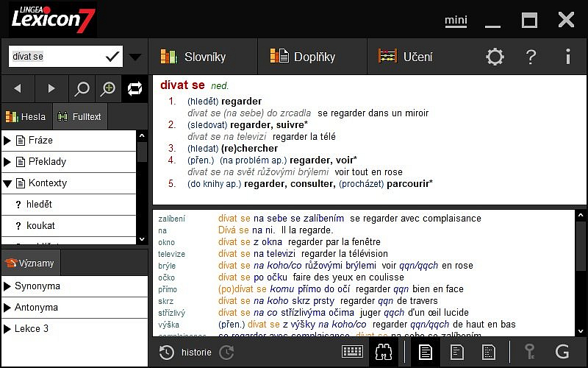Image resolution: width=588 pixels, height=368 pixels.
Task: Toggle the highlighted full document view icon
Action: pos(425,353)
